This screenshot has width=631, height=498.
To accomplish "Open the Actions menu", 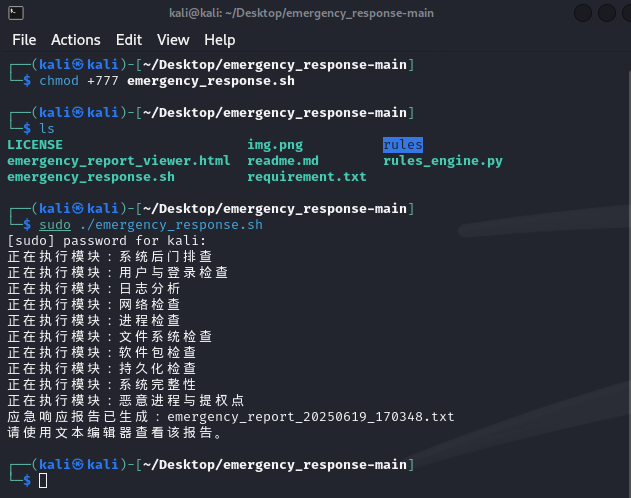I will [x=76, y=40].
